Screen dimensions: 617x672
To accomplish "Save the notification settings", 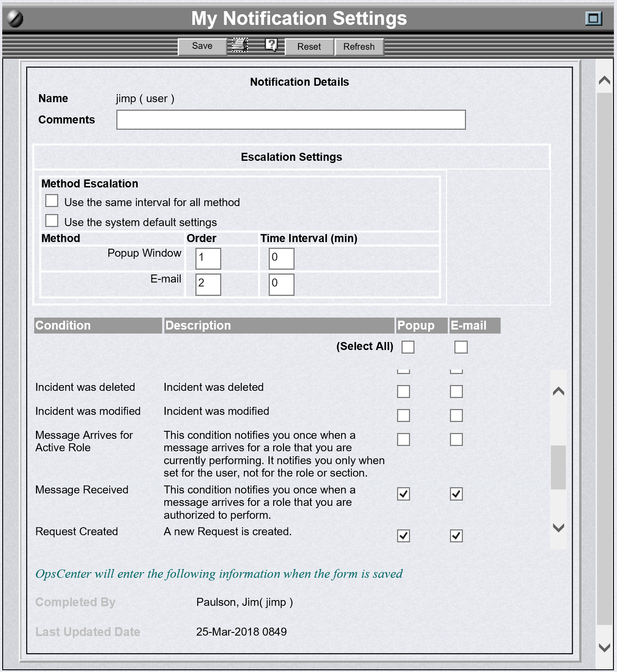I will (202, 46).
